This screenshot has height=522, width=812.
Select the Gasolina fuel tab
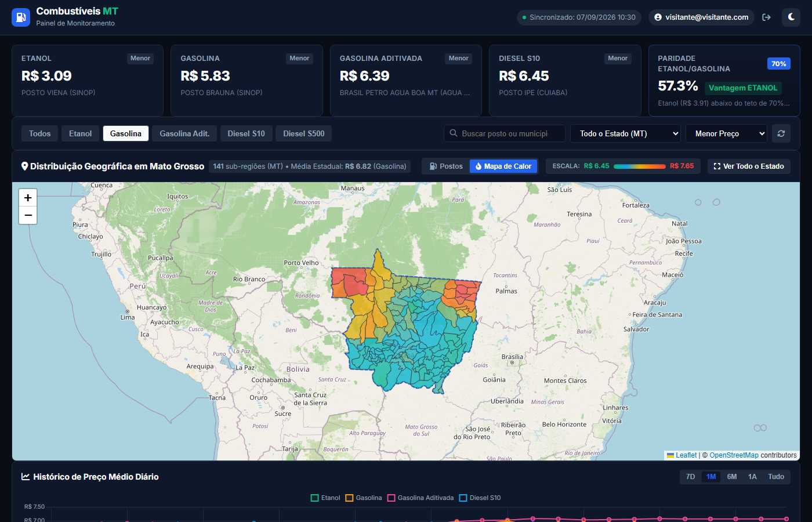point(126,133)
